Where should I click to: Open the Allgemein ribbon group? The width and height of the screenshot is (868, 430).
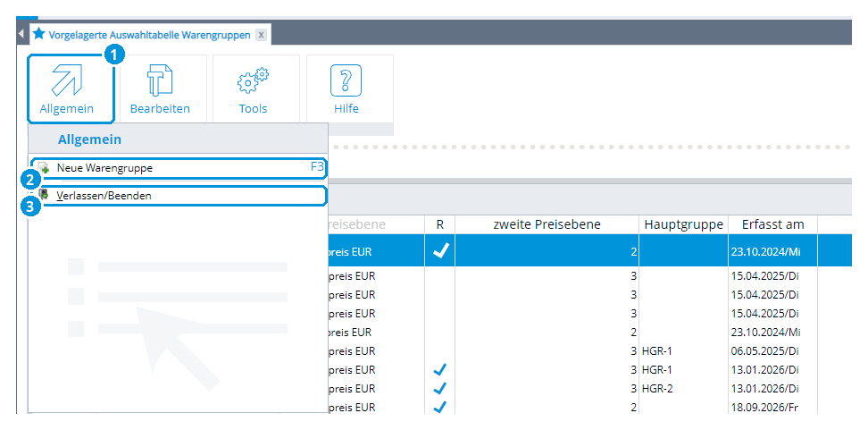pos(71,89)
